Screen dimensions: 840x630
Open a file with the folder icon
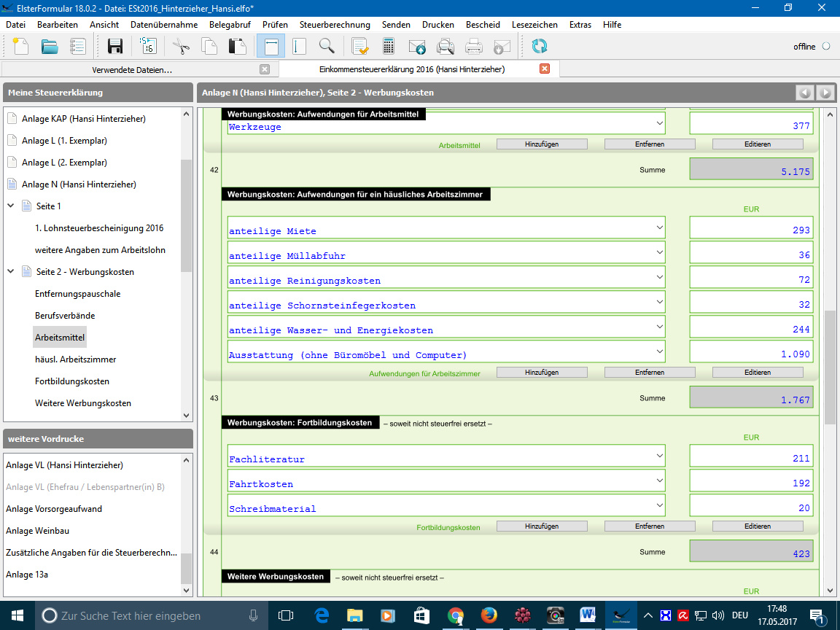tap(50, 47)
